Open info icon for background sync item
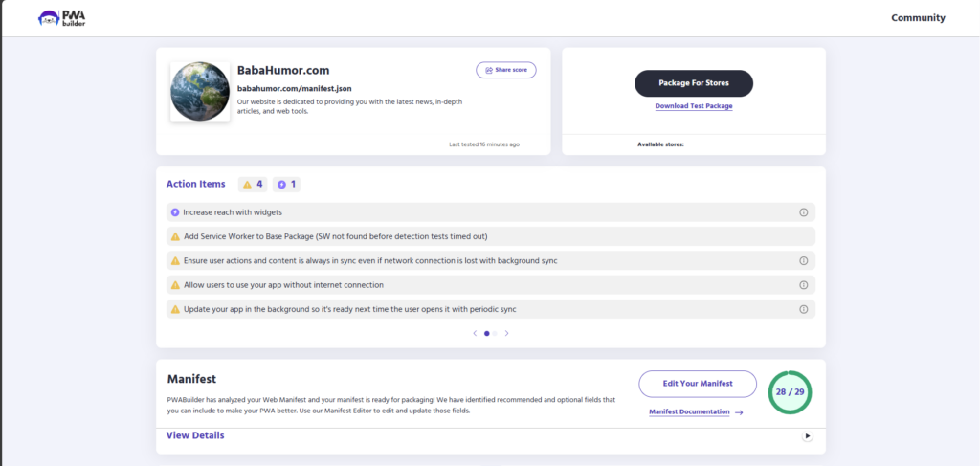 [804, 260]
